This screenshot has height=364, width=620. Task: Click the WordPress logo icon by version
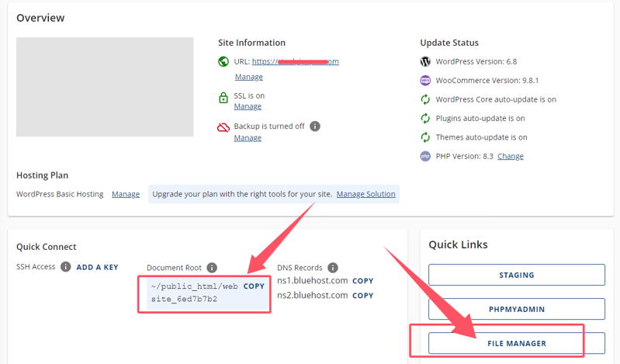425,62
